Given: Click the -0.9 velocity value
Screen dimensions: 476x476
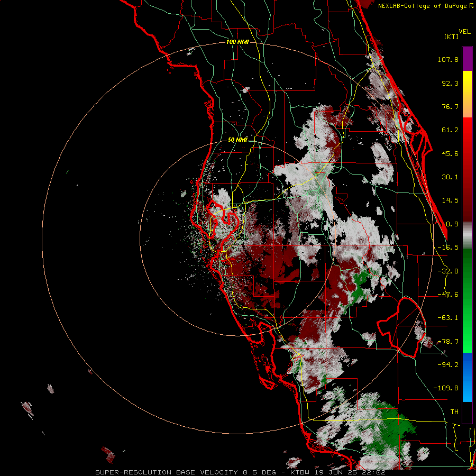Looking at the screenshot, I should click(450, 224).
